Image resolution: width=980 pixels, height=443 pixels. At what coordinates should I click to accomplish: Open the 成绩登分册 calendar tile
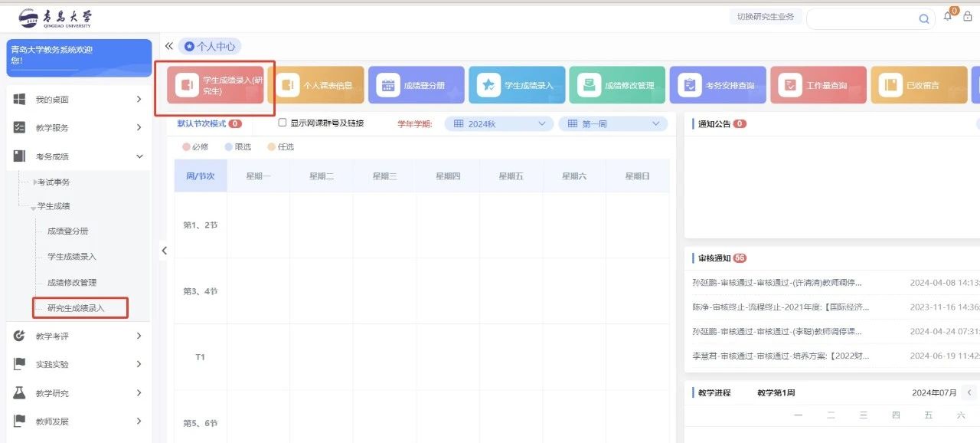tap(416, 85)
